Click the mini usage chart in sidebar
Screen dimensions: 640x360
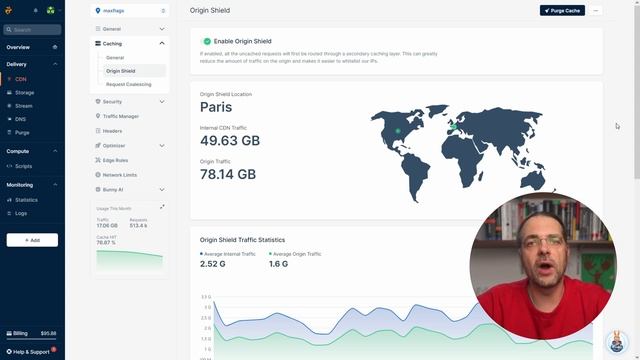pyautogui.click(x=129, y=260)
